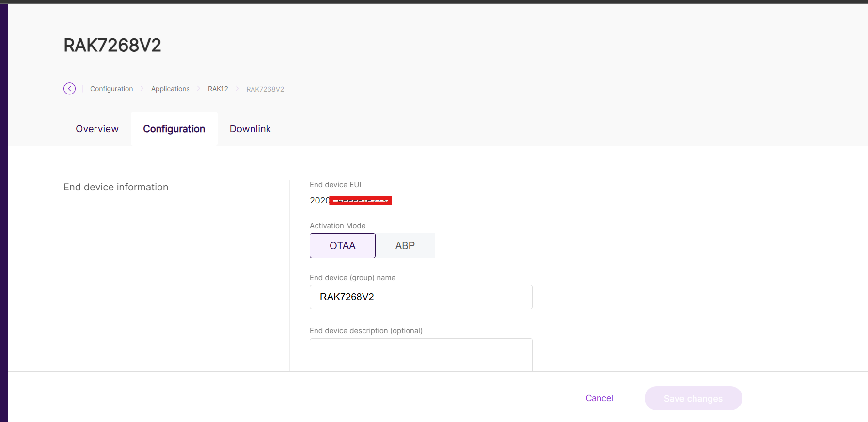Click chevron separator after RAK12 breadcrumb
This screenshot has width=868, height=422.
237,89
